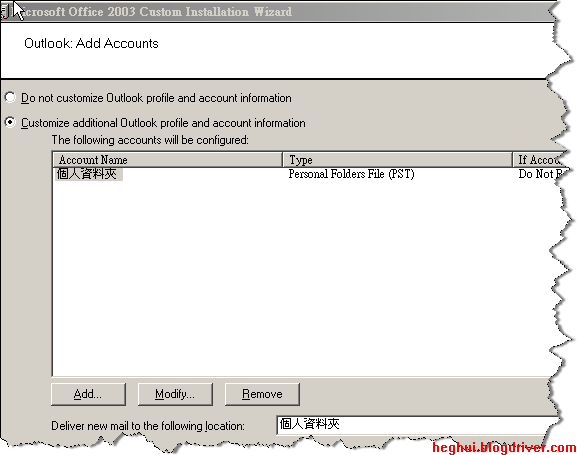The width and height of the screenshot is (577, 455).
Task: Click the Add... button
Action: (88, 394)
